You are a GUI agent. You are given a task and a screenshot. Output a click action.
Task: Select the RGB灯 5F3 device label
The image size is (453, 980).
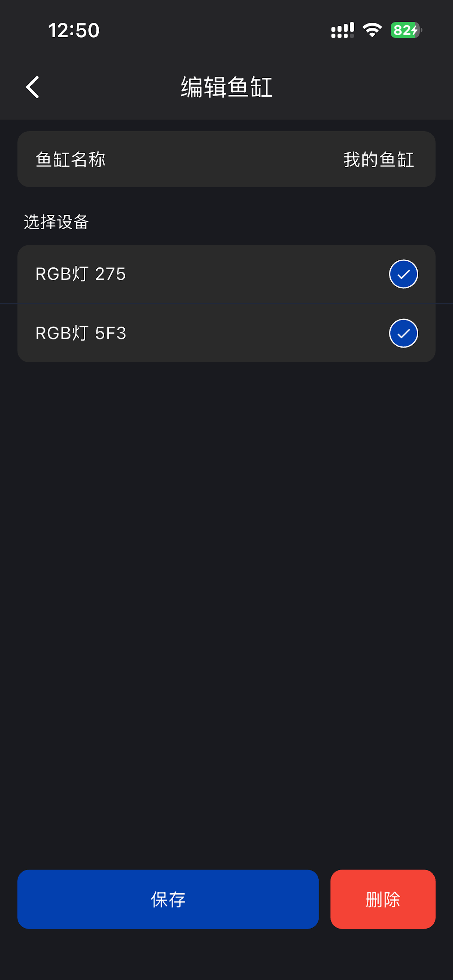[x=81, y=333]
